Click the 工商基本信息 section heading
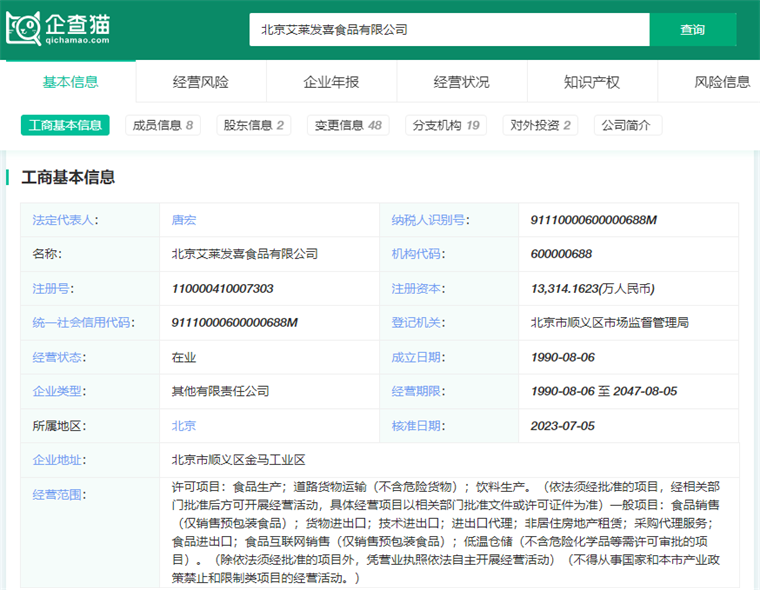Screen dimensions: 760x590 pyautogui.click(x=68, y=177)
